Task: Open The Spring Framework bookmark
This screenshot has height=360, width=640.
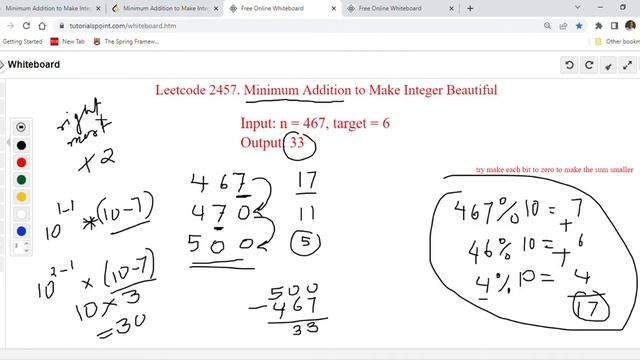Action: click(x=126, y=42)
